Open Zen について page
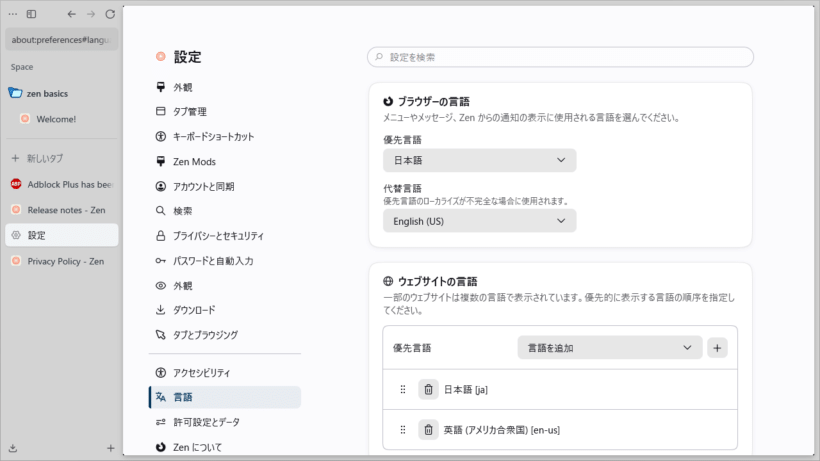Screen dimensions: 820x461 click(x=225, y=447)
